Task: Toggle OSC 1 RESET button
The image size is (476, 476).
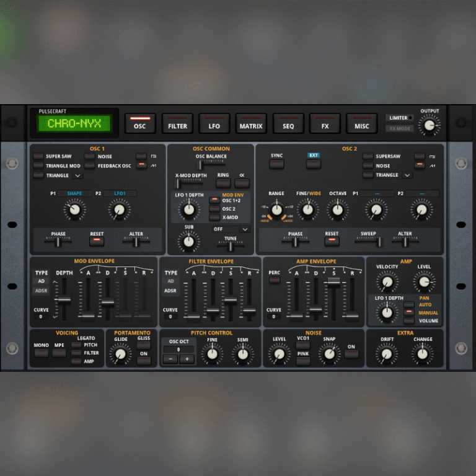Action: [x=97, y=241]
